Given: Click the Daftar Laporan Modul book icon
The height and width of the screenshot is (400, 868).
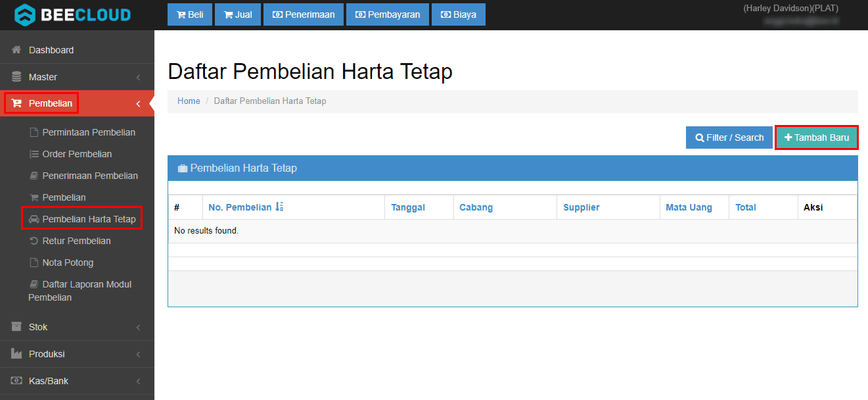Looking at the screenshot, I should pyautogui.click(x=34, y=284).
